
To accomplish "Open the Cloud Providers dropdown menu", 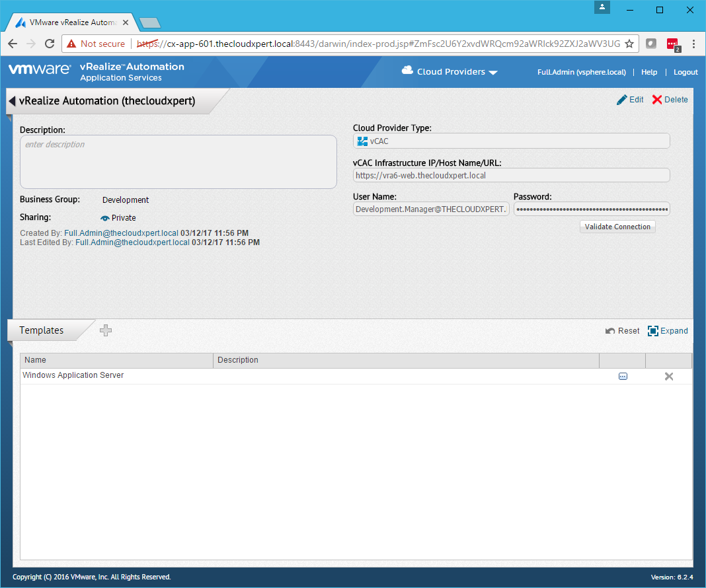I will click(x=450, y=72).
